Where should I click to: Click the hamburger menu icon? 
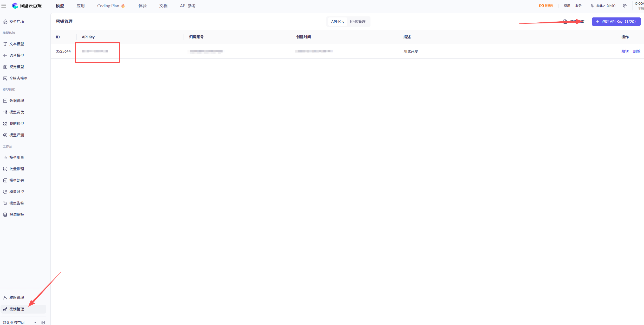point(4,6)
